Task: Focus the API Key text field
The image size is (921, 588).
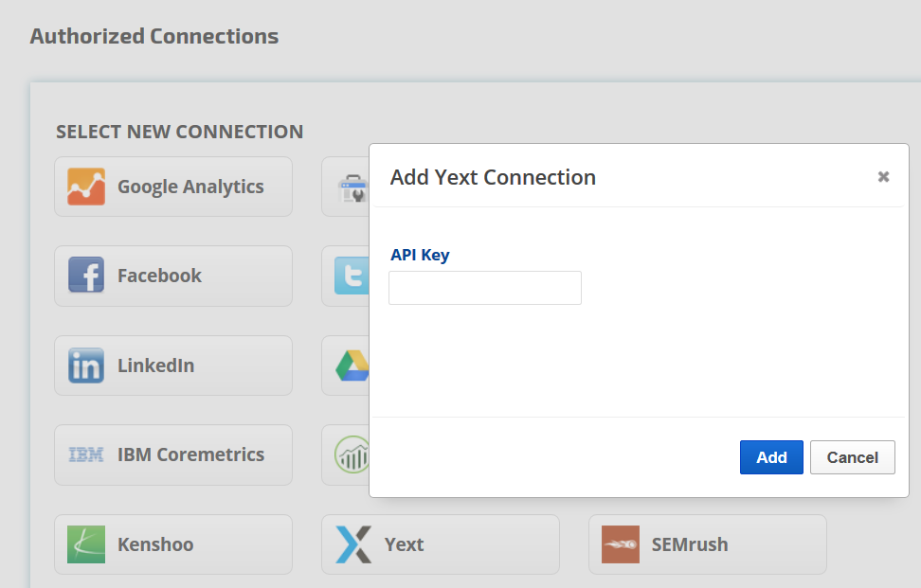Action: click(485, 288)
